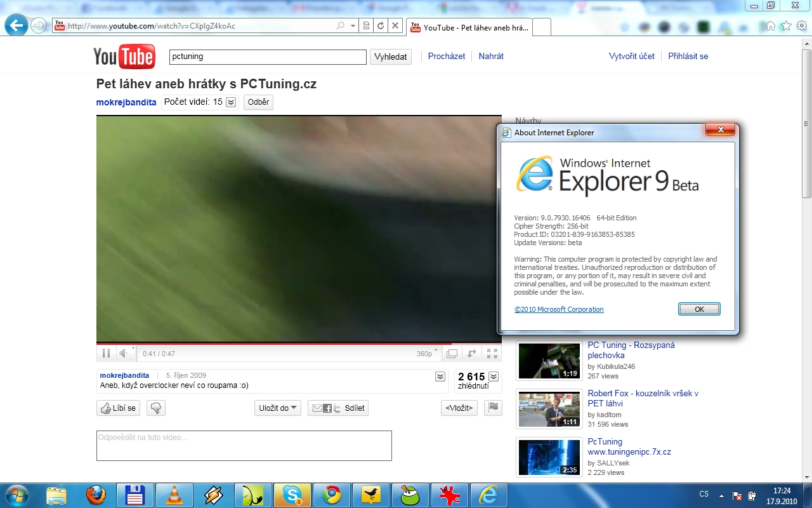812x508 pixels.
Task: Click Vytvořit účet link
Action: coord(632,56)
